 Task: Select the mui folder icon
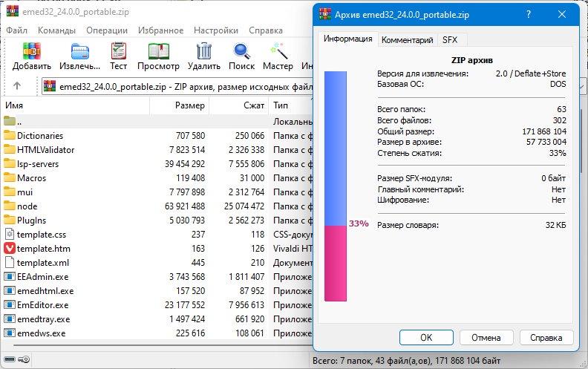click(x=10, y=192)
